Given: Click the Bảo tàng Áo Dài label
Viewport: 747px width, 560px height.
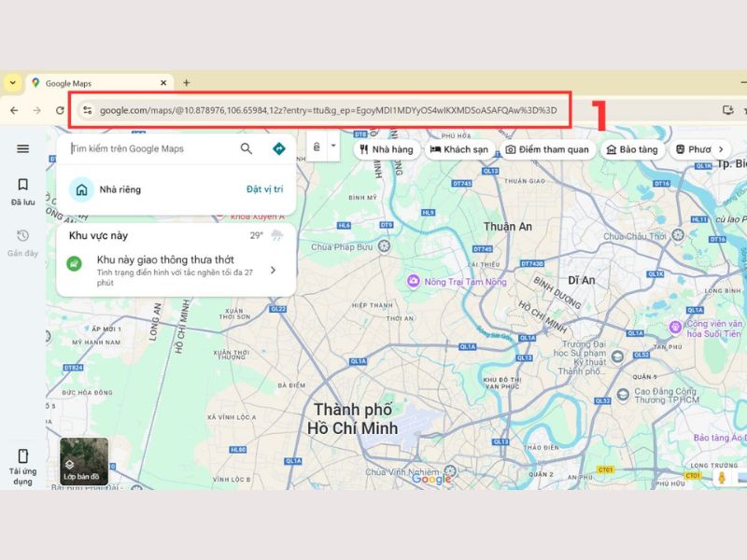Looking at the screenshot, I should tap(719, 438).
